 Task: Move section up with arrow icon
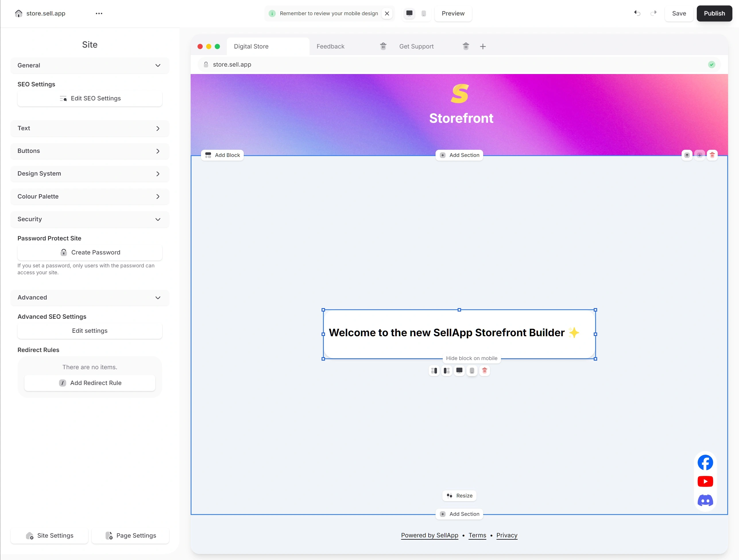[x=687, y=155]
